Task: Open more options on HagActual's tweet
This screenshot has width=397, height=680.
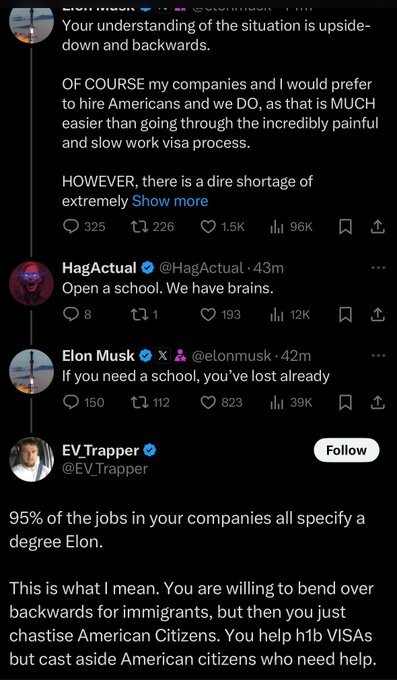Action: (378, 268)
